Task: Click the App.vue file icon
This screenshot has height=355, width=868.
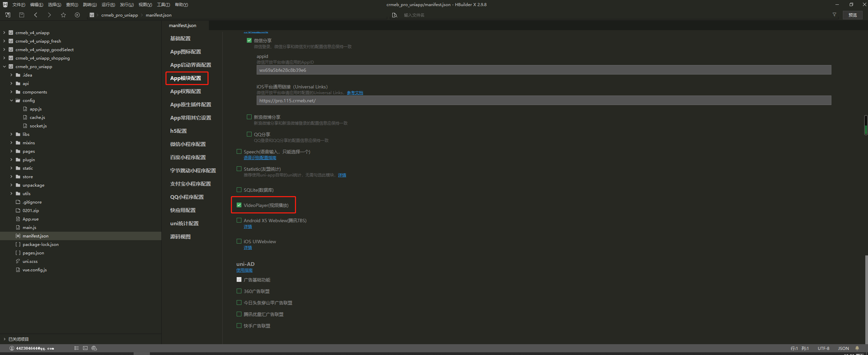Action: pyautogui.click(x=18, y=219)
